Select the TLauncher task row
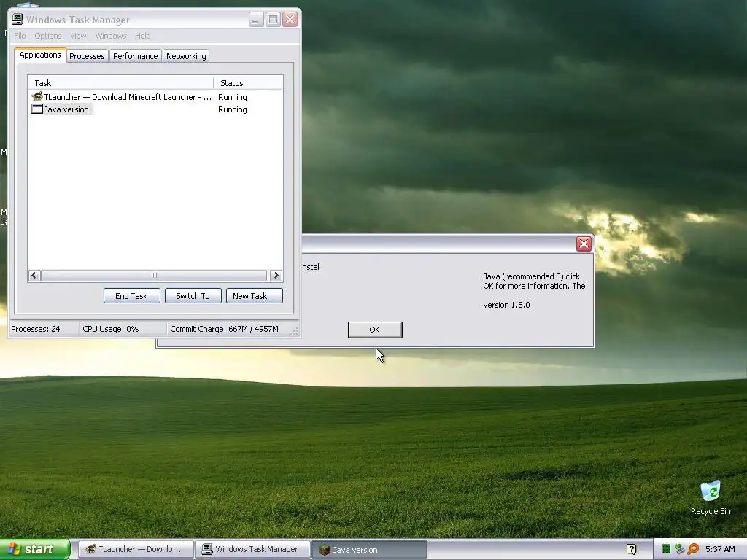The height and width of the screenshot is (560, 747). [x=155, y=97]
